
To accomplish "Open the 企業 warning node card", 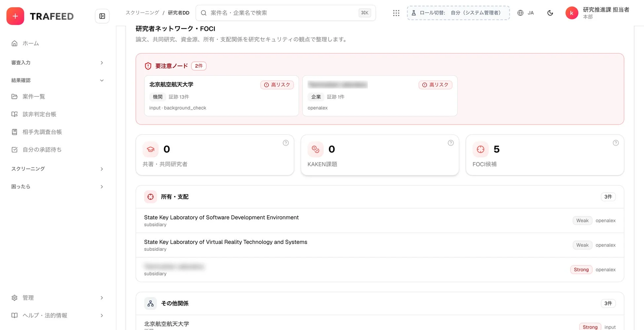I will [x=380, y=96].
